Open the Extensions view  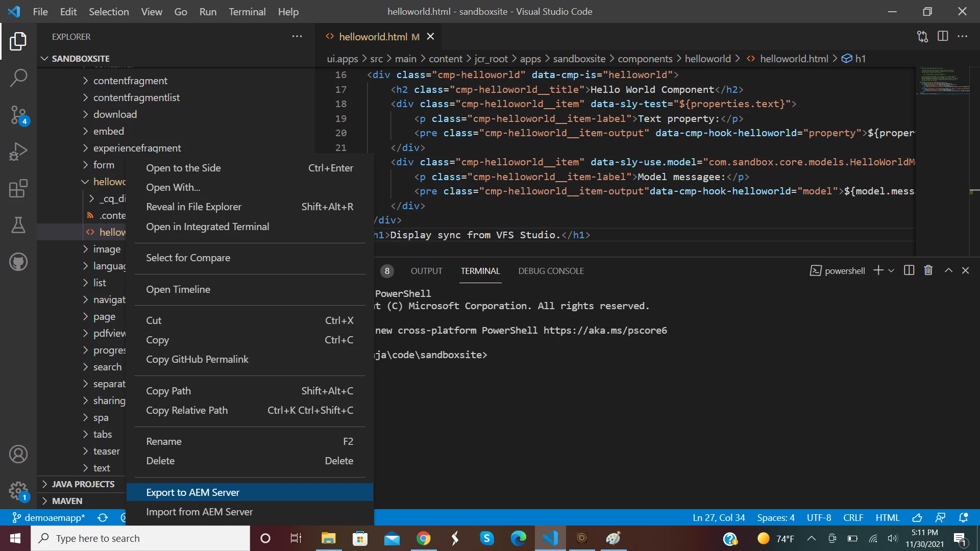pos(18,188)
